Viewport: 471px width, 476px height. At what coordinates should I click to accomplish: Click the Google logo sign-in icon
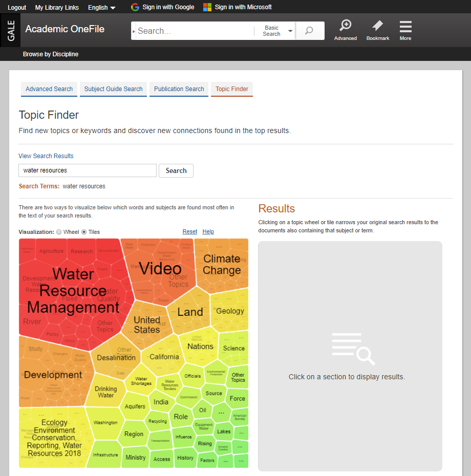tap(135, 7)
